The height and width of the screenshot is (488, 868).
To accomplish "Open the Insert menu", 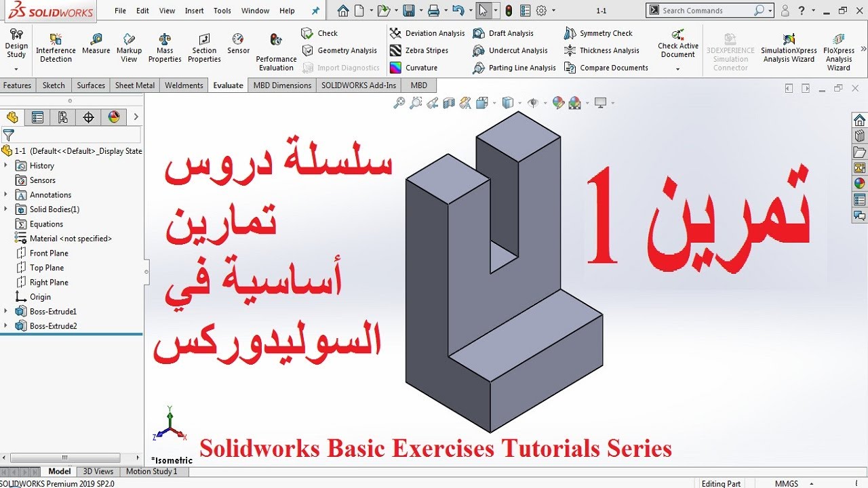I will (x=195, y=11).
